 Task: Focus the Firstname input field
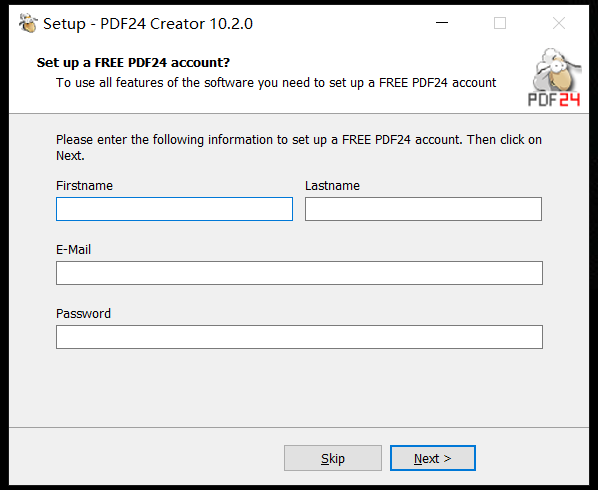174,209
